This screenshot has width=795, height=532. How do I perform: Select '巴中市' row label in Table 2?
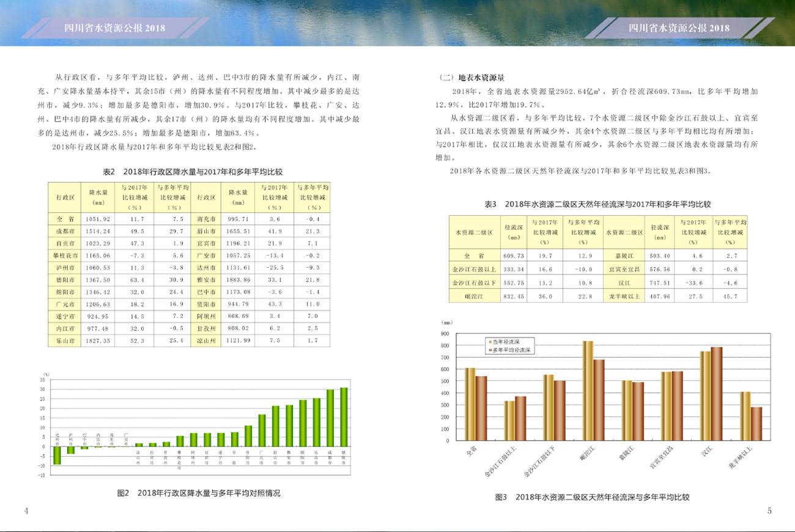point(206,292)
